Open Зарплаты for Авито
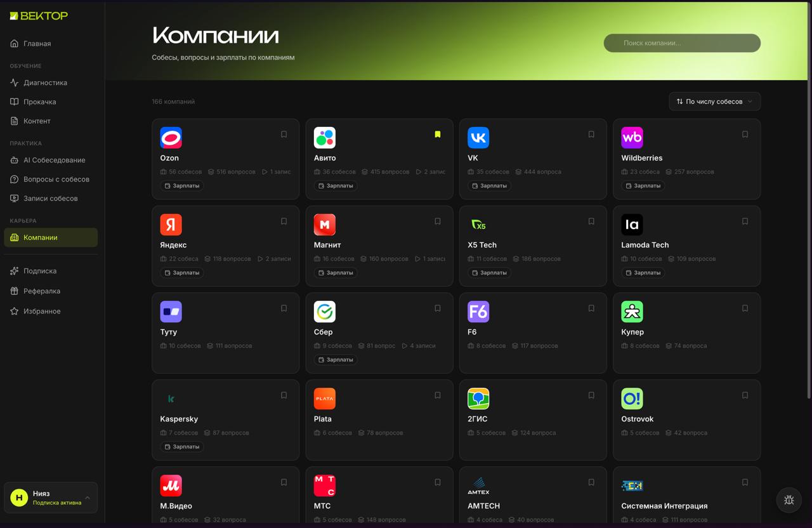 pyautogui.click(x=336, y=186)
